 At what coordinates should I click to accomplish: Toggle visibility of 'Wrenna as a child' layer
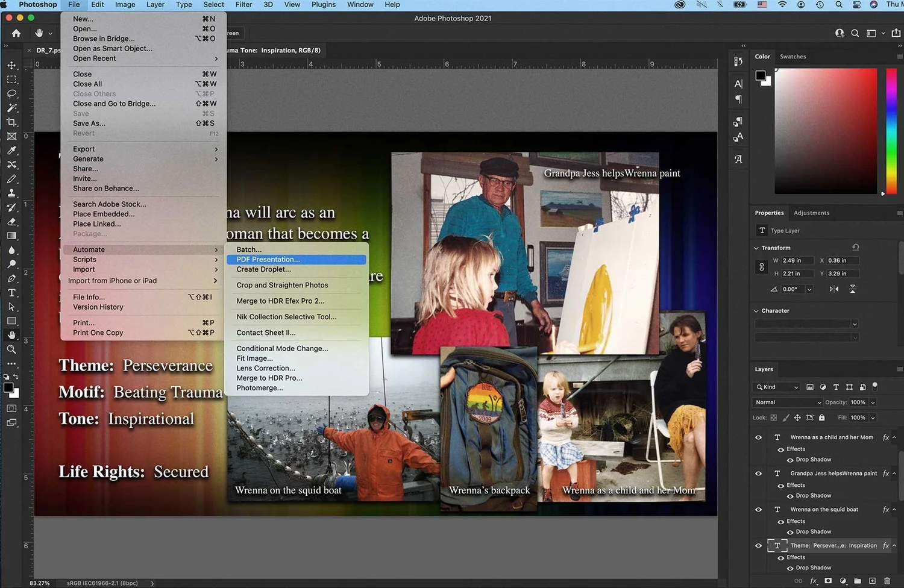[x=758, y=437]
